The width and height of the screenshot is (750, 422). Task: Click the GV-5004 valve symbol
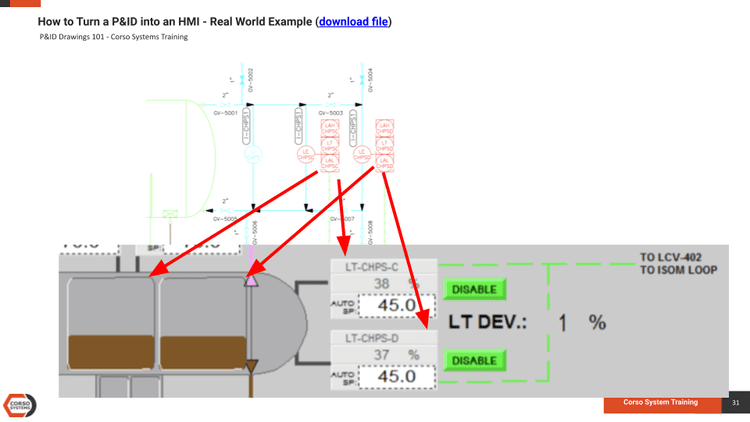click(x=362, y=79)
